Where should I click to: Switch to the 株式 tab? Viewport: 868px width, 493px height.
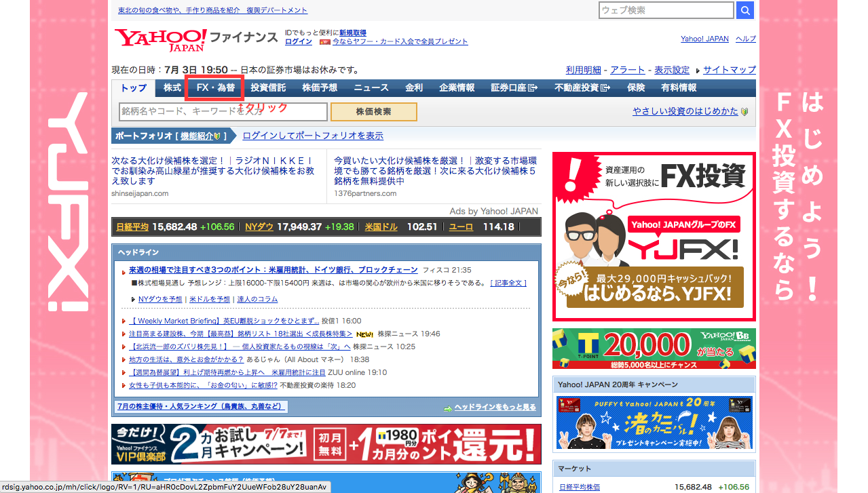coord(172,88)
